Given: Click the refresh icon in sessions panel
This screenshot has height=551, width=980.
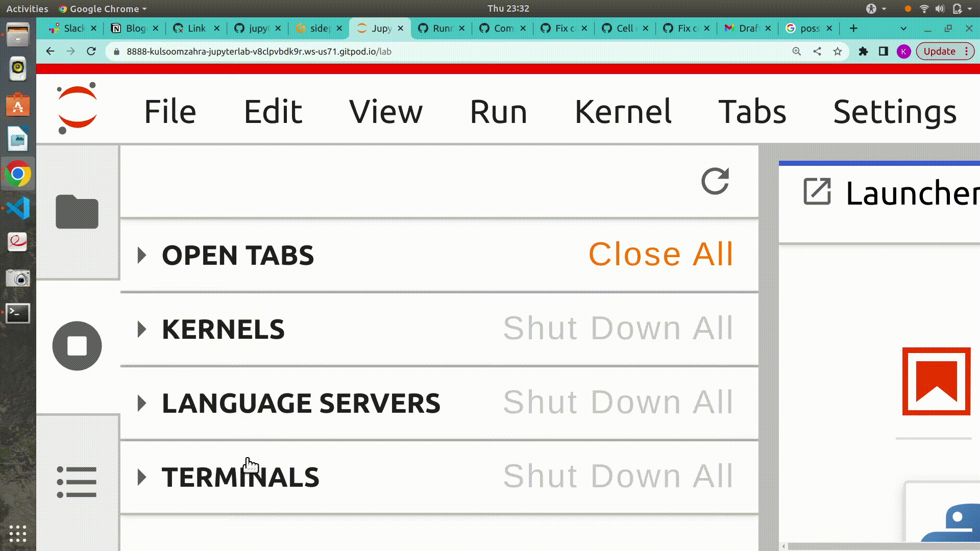Looking at the screenshot, I should coord(715,181).
